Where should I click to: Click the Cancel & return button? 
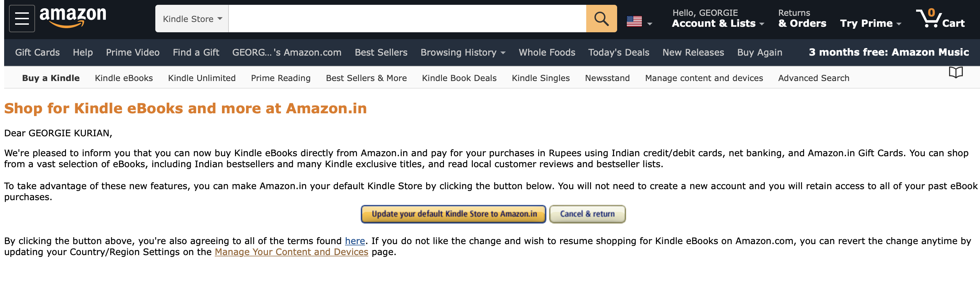(x=587, y=214)
